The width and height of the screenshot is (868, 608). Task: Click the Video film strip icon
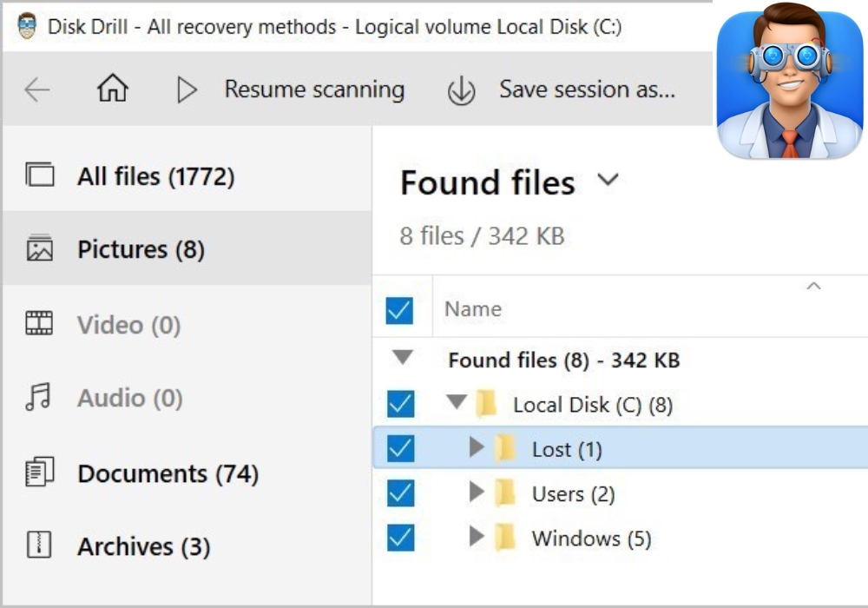tap(39, 323)
